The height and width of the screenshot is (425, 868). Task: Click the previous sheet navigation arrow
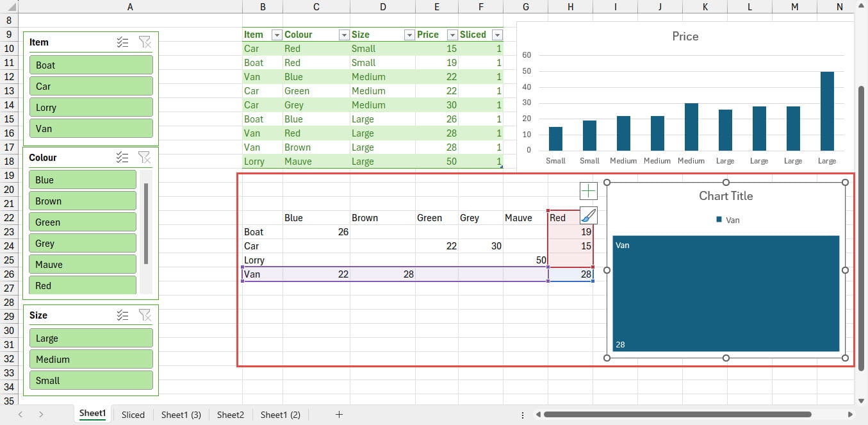[20, 415]
